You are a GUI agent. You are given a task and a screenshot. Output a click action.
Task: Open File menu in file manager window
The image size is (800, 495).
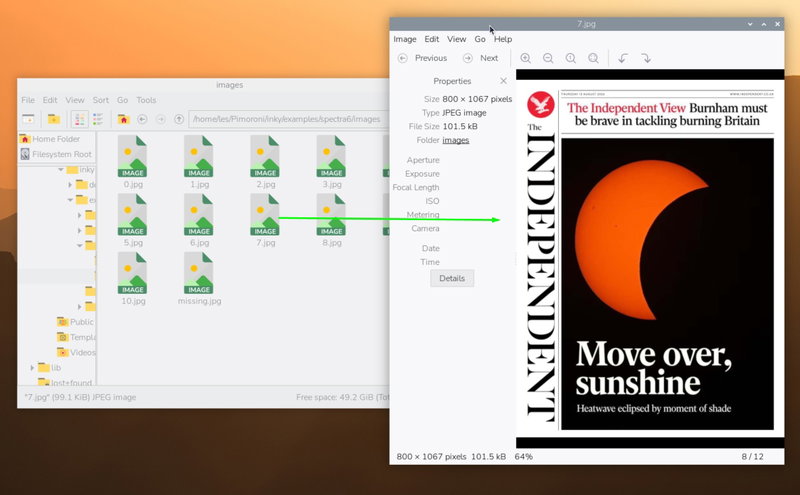28,100
